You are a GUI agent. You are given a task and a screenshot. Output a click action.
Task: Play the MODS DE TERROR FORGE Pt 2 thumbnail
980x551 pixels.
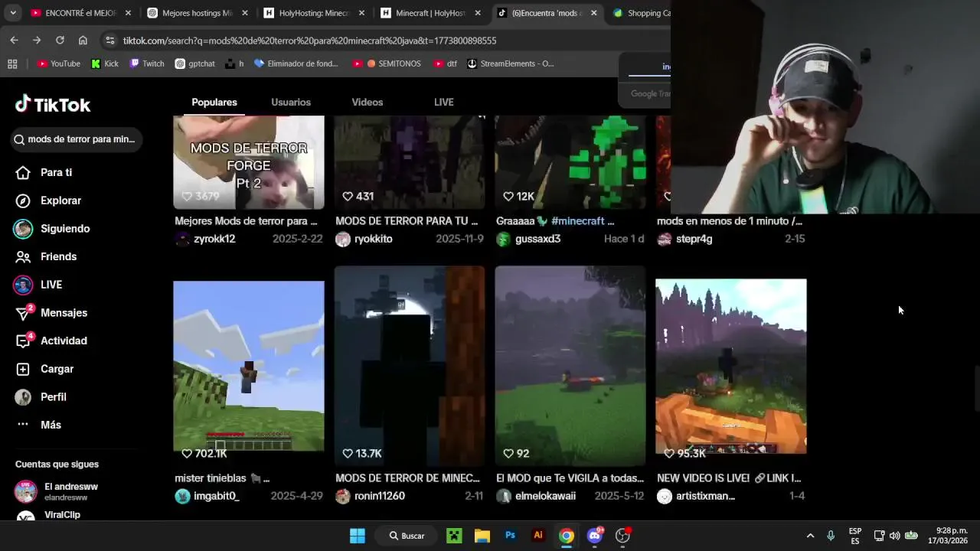pyautogui.click(x=249, y=162)
